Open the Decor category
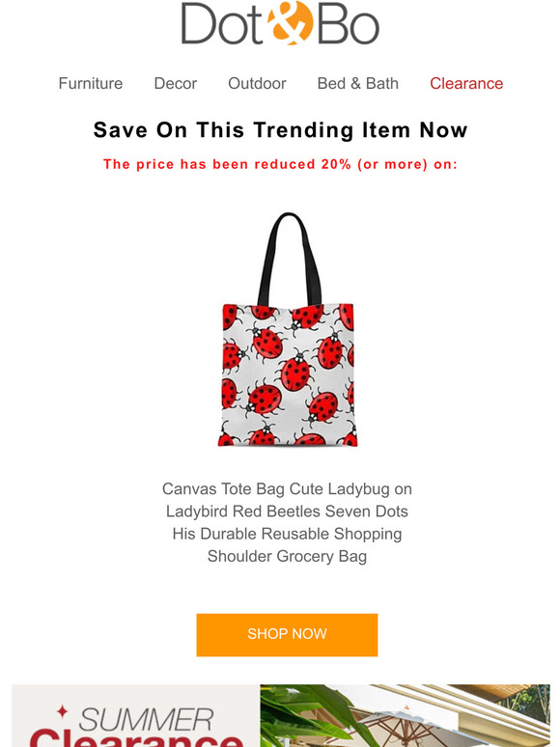The width and height of the screenshot is (560, 747). [x=176, y=83]
